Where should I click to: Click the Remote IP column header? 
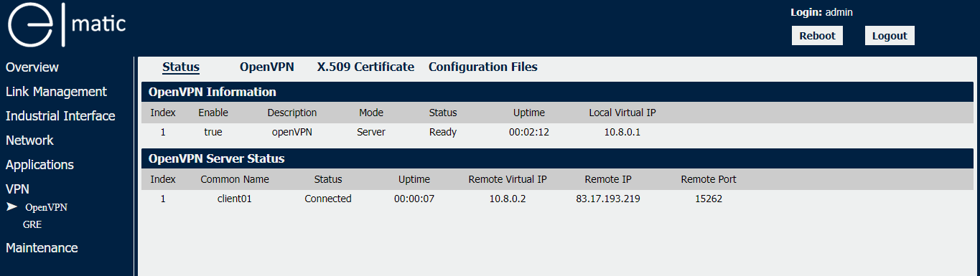[608, 179]
